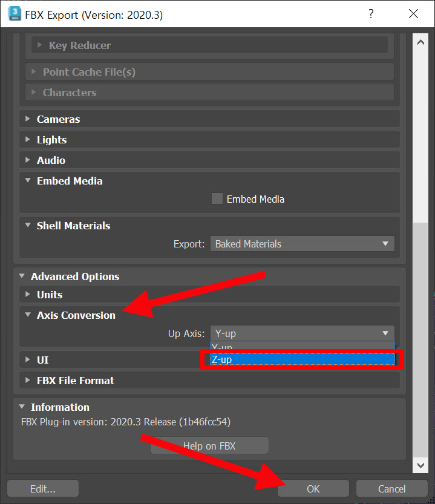
Task: Click the scrollbar up arrow
Action: (420, 42)
